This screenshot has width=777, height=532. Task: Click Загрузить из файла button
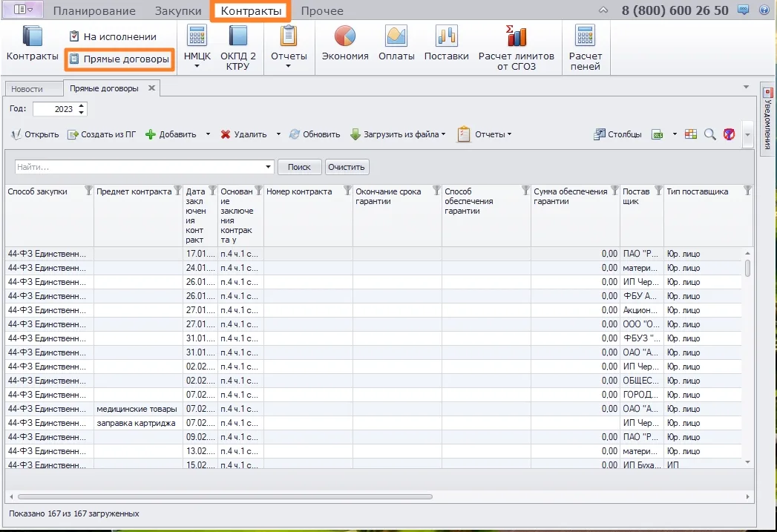coord(398,134)
